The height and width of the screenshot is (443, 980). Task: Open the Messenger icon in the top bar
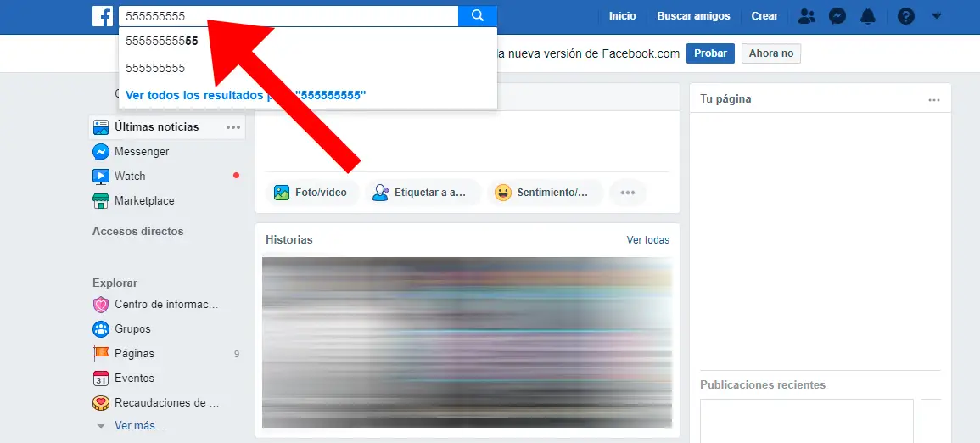[x=837, y=16]
